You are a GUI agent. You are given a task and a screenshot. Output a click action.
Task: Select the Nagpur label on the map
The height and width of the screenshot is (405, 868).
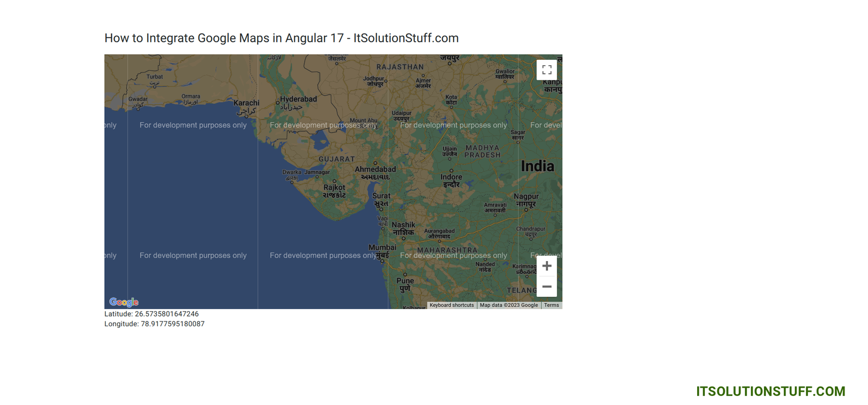526,197
